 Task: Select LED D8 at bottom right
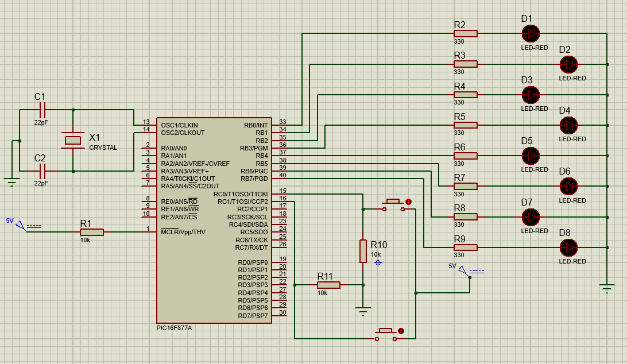[x=568, y=248]
